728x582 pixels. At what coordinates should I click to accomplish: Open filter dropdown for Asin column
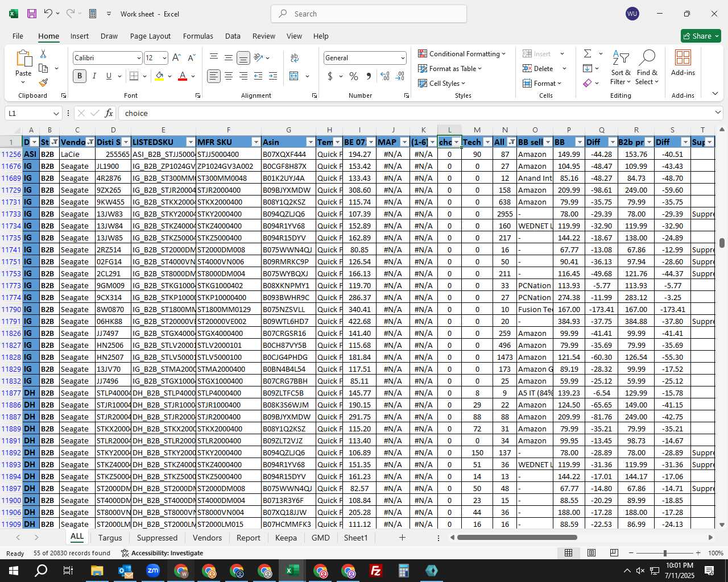[x=311, y=142]
